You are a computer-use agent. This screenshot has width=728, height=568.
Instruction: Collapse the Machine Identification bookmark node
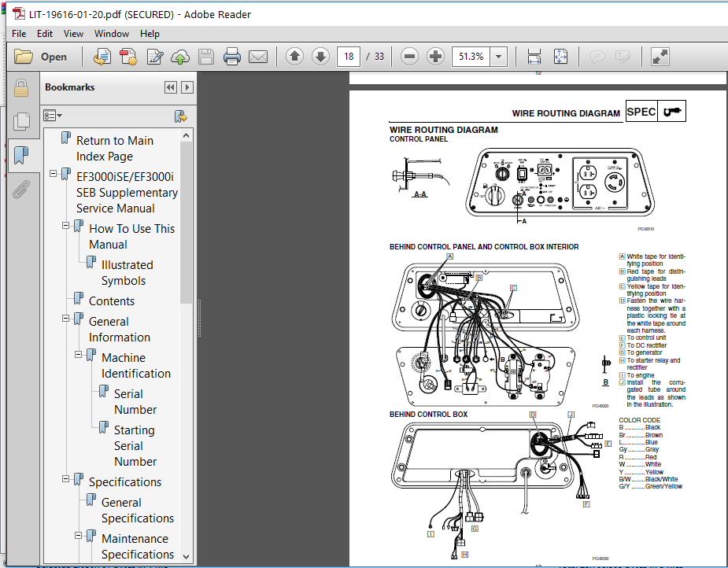coord(79,355)
